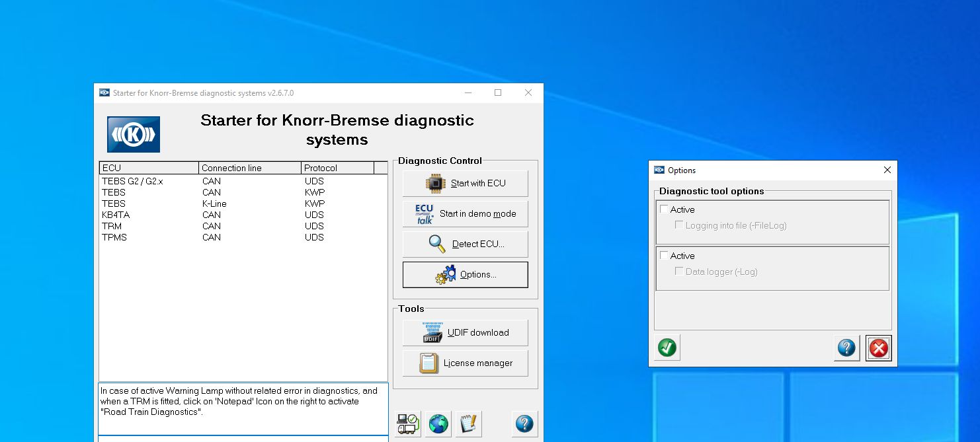Click the Detect ECU magnifying glass icon
This screenshot has height=442, width=980.
(435, 244)
